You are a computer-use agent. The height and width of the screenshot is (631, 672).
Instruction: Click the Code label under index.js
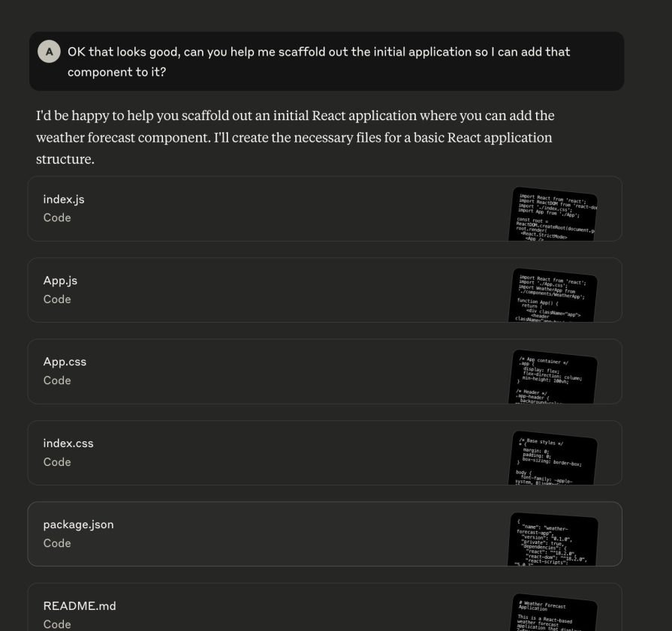[57, 218]
